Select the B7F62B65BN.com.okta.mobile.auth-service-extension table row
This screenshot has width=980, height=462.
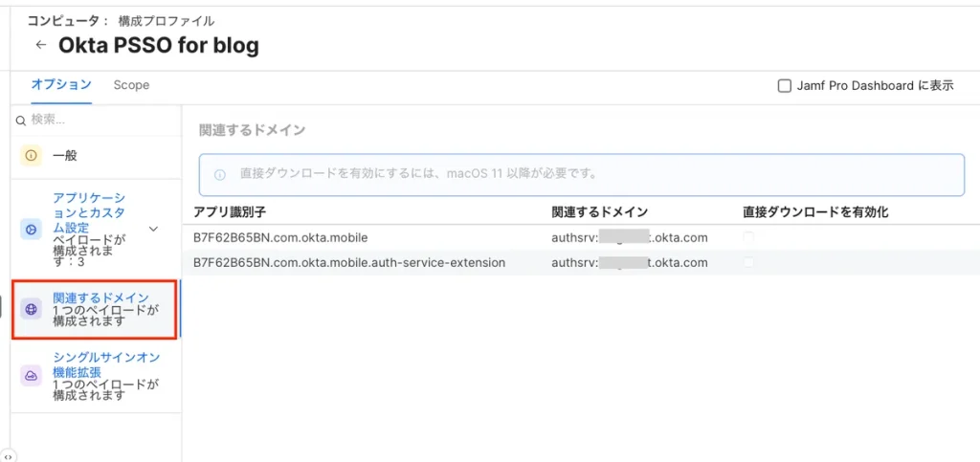[x=349, y=262]
